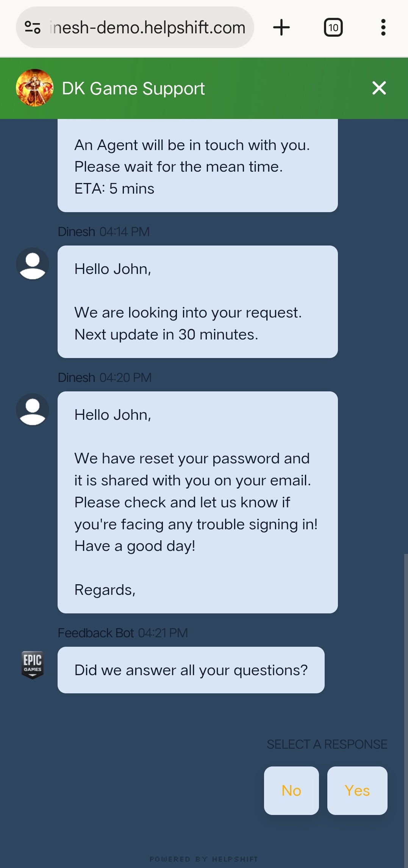
Task: Click the 'Powered by Helpshift' footer link
Action: click(x=204, y=859)
